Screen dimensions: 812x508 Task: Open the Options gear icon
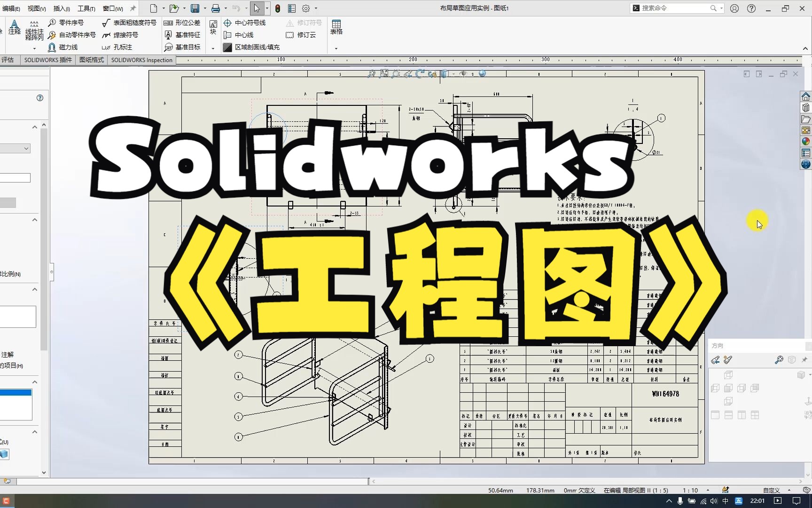click(306, 8)
